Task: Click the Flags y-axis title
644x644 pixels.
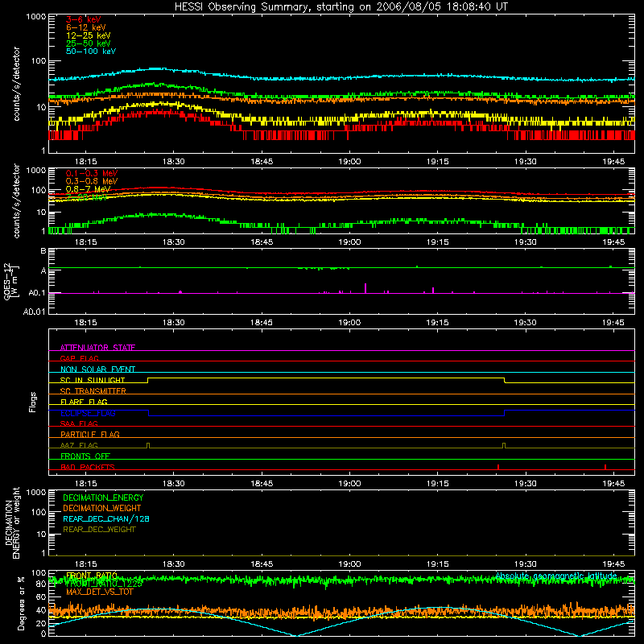Action: [33, 402]
